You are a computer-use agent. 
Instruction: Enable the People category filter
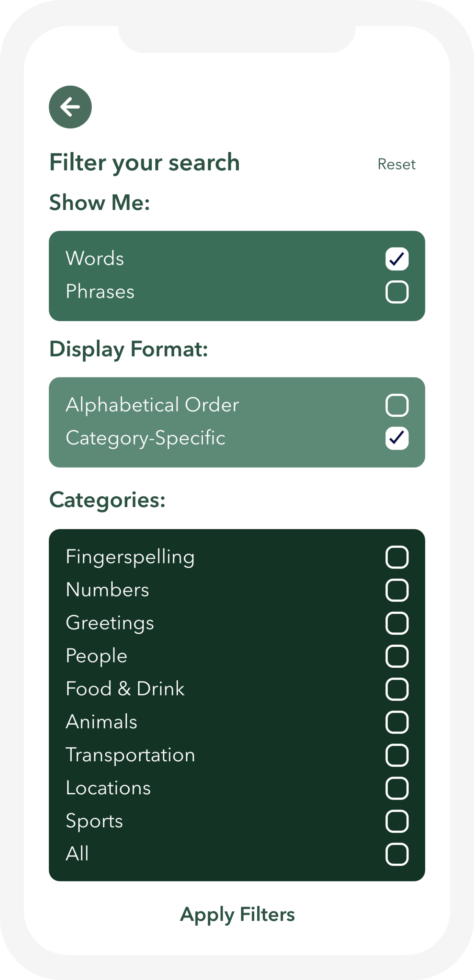coord(397,656)
